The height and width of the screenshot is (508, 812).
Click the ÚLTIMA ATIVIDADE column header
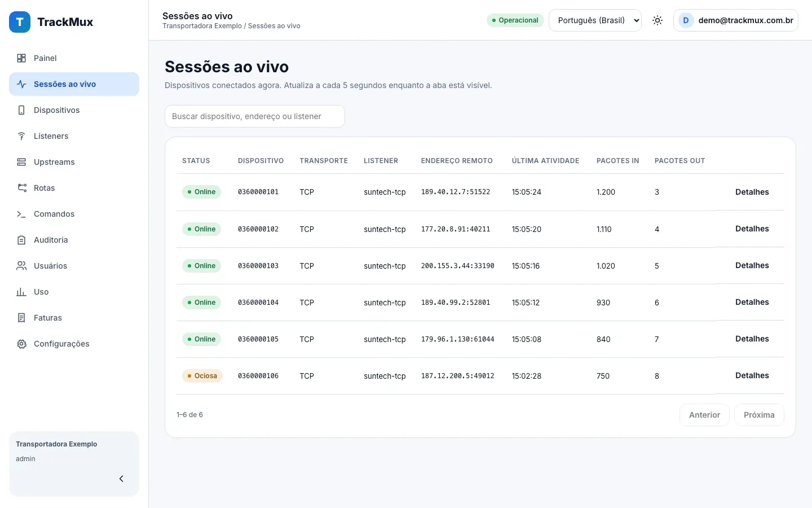pos(545,161)
